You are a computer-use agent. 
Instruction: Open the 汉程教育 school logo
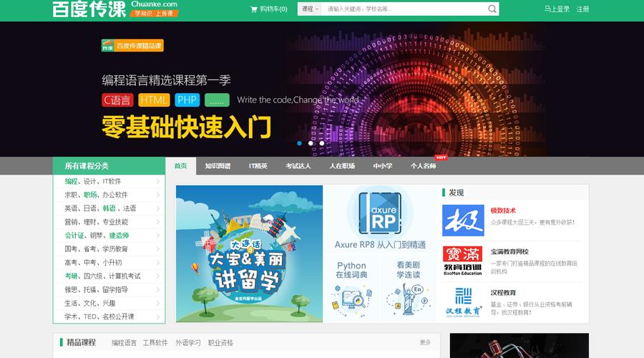[463, 302]
